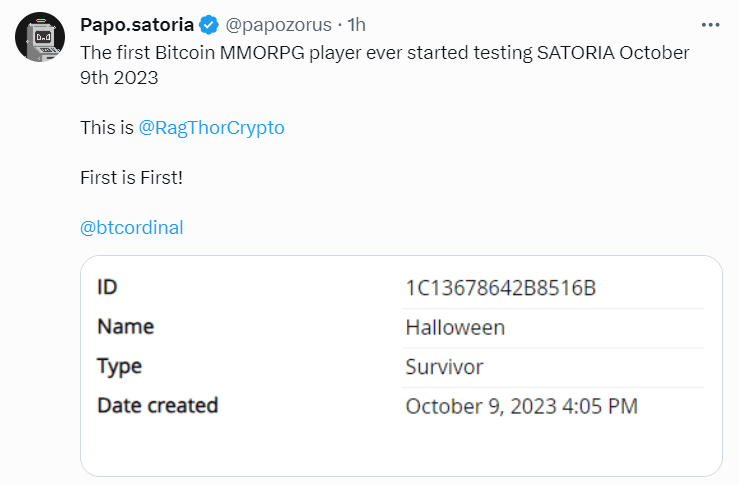Click the blue verified badge
Viewport: 739px width, 485px height.
(209, 25)
